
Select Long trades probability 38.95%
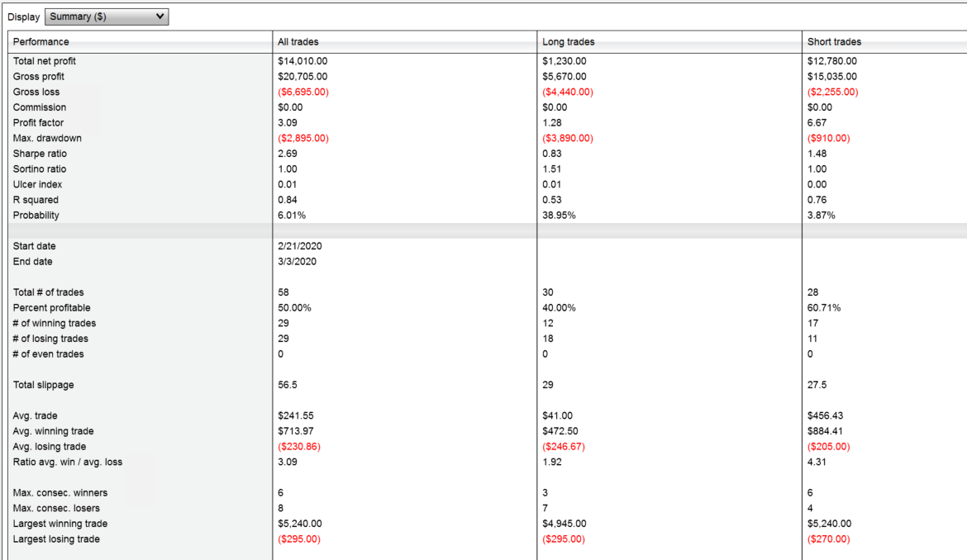pyautogui.click(x=559, y=215)
